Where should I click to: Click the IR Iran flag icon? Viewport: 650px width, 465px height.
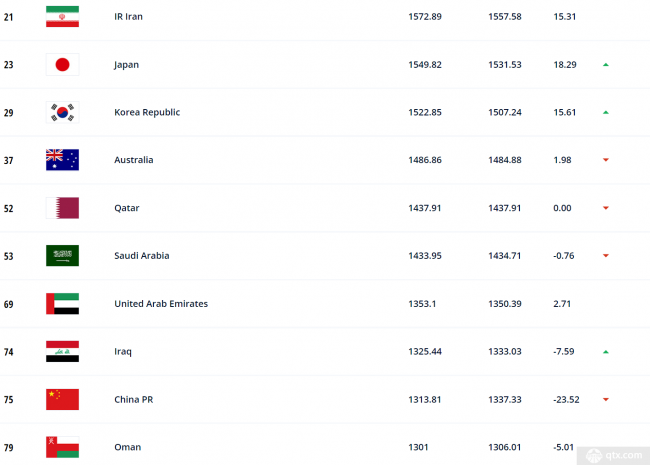pyautogui.click(x=62, y=17)
